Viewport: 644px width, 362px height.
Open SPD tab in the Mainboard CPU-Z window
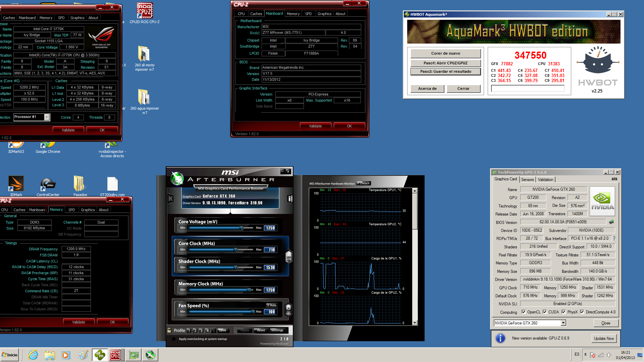coord(309,14)
